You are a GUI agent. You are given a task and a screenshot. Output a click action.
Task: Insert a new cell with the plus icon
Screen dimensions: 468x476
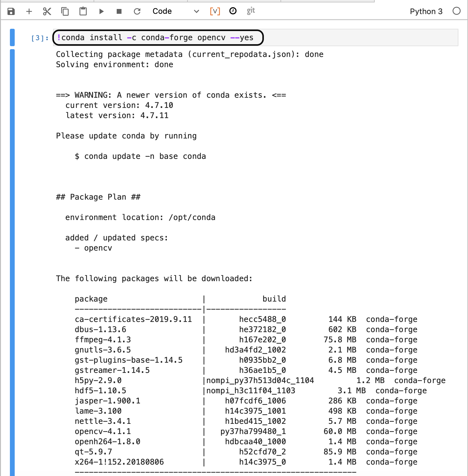pyautogui.click(x=29, y=11)
